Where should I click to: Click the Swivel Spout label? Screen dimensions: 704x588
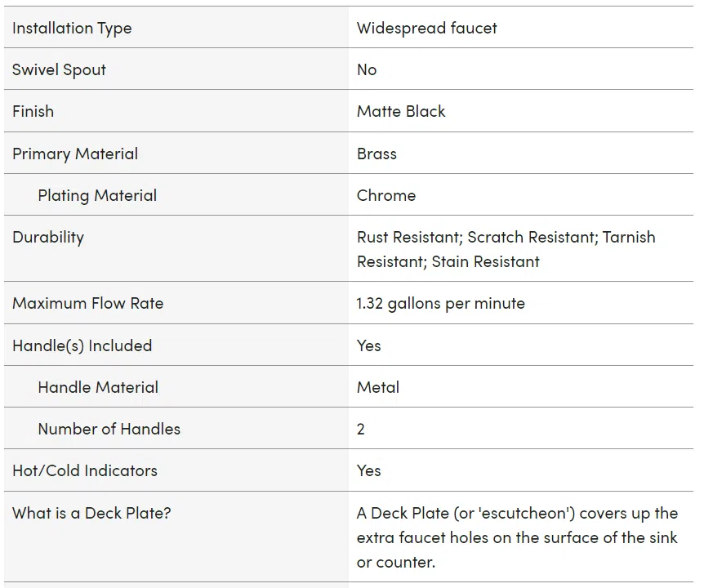pos(59,70)
